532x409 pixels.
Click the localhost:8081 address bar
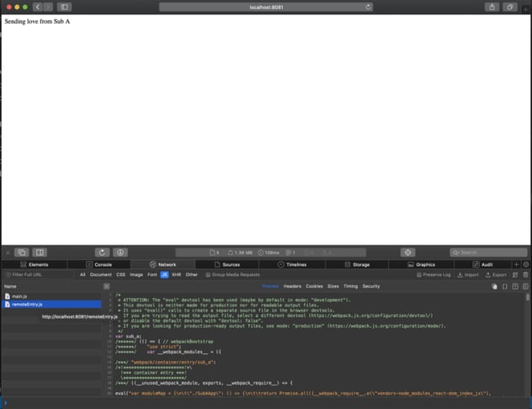pyautogui.click(x=265, y=7)
